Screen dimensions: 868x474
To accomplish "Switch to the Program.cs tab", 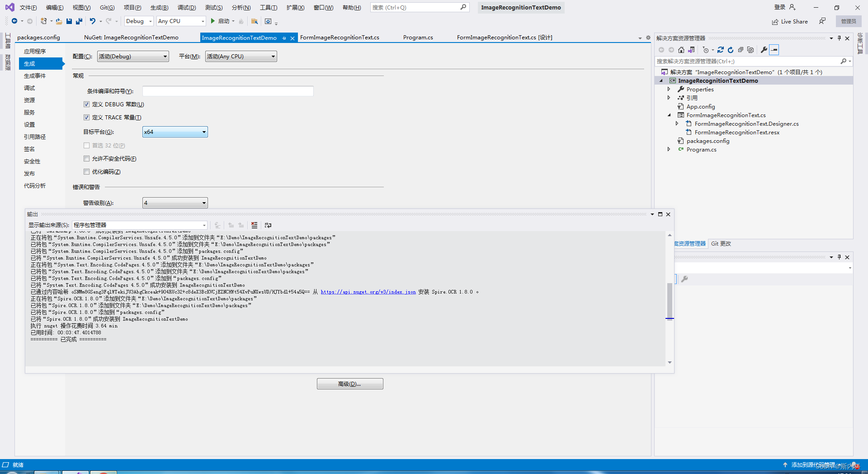I will coord(418,38).
